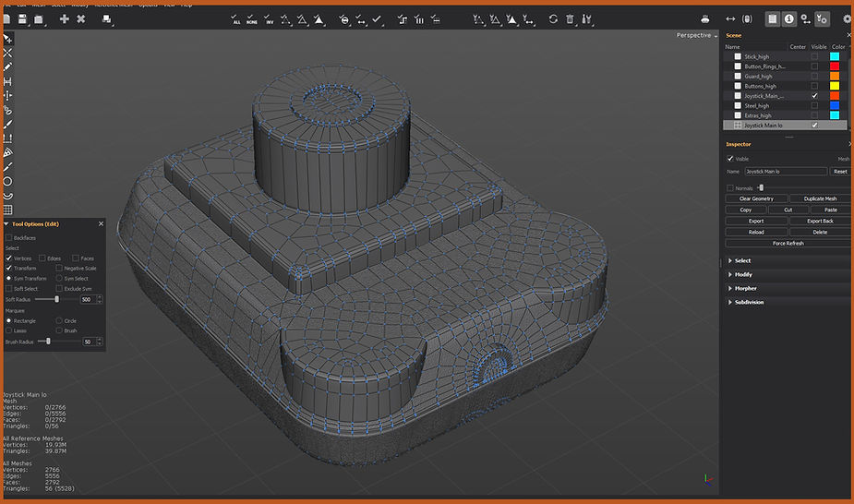Screen dimensions: 854x504
Task: Choose the Lasso marquee option
Action: pos(8,330)
